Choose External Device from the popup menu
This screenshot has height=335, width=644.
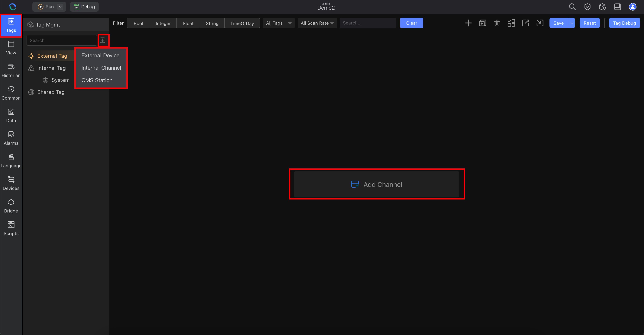(101, 56)
